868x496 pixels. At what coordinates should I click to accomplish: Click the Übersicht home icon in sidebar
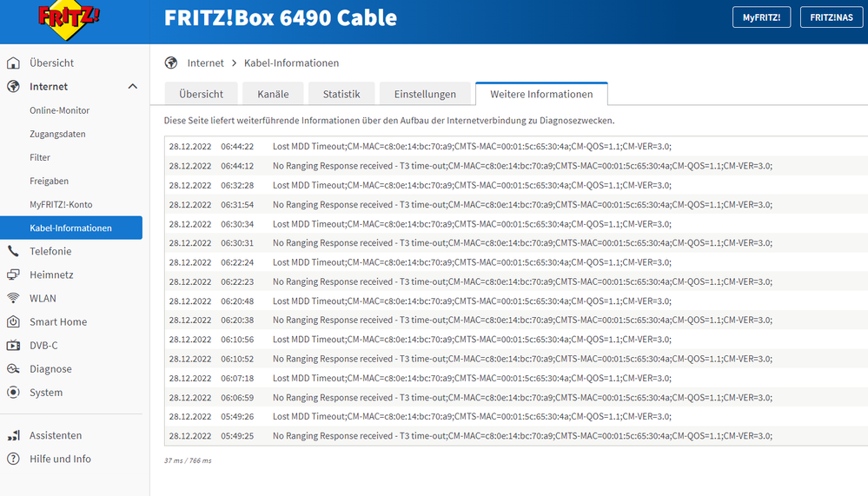pyautogui.click(x=13, y=63)
